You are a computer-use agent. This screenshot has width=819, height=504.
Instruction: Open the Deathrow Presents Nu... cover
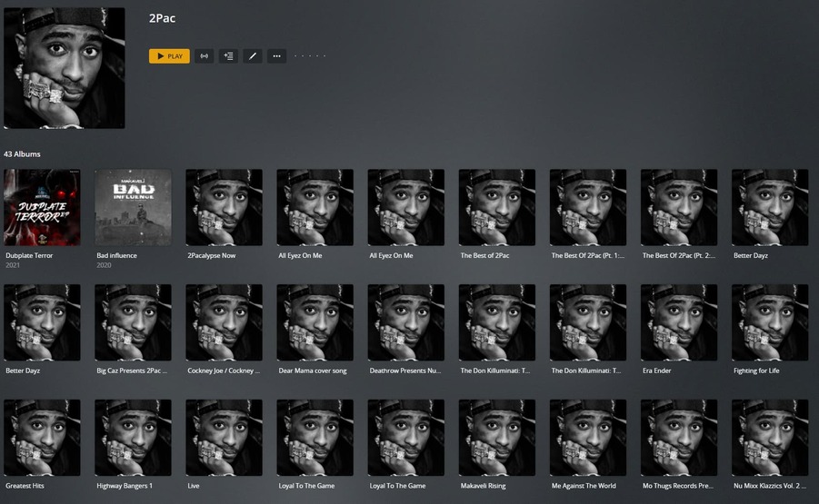click(x=405, y=322)
